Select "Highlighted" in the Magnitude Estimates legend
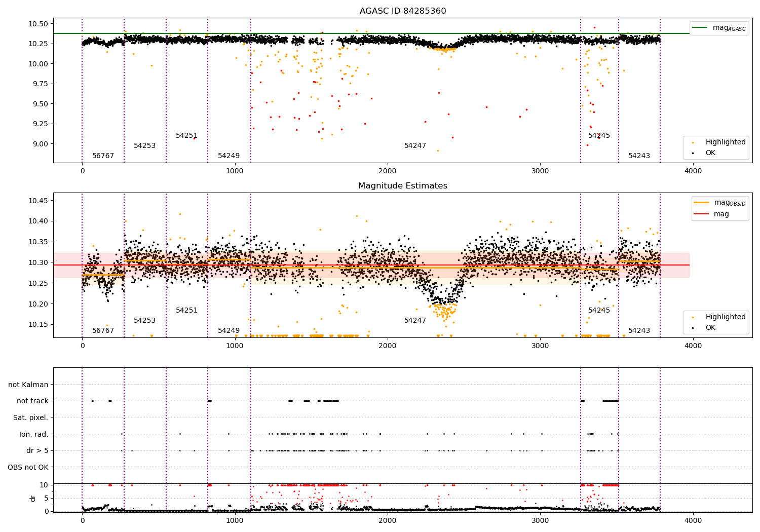Image resolution: width=760 pixels, height=532 pixels. click(x=726, y=317)
